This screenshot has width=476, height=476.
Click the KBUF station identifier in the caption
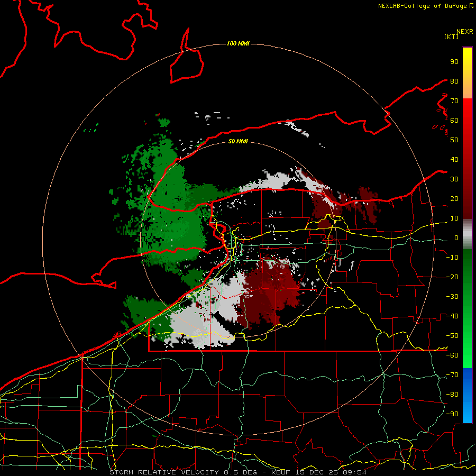[281, 472]
